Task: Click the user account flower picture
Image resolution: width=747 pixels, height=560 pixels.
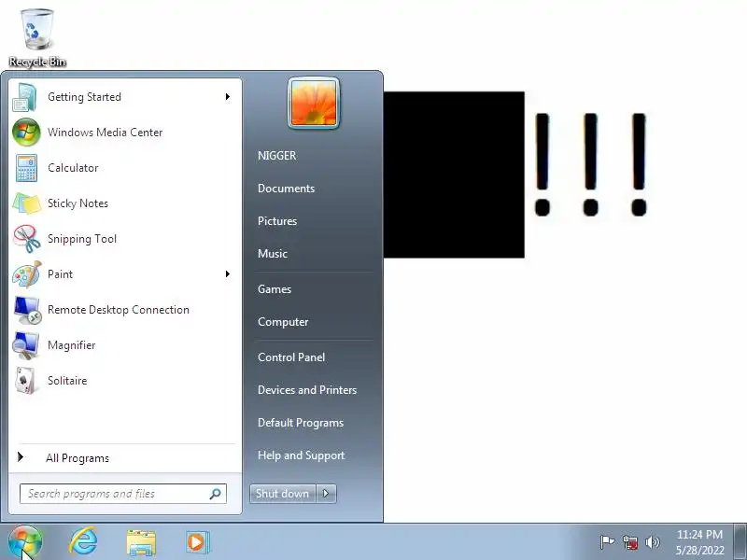Action: (314, 104)
